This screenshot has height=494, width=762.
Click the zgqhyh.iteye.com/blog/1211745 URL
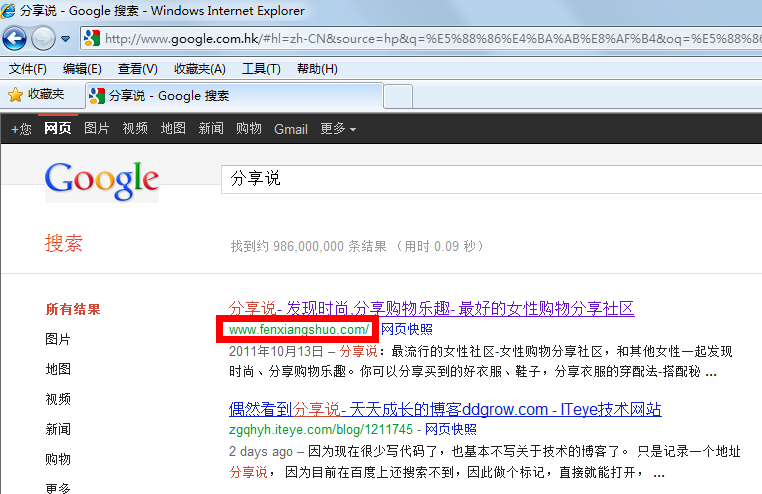tap(321, 429)
